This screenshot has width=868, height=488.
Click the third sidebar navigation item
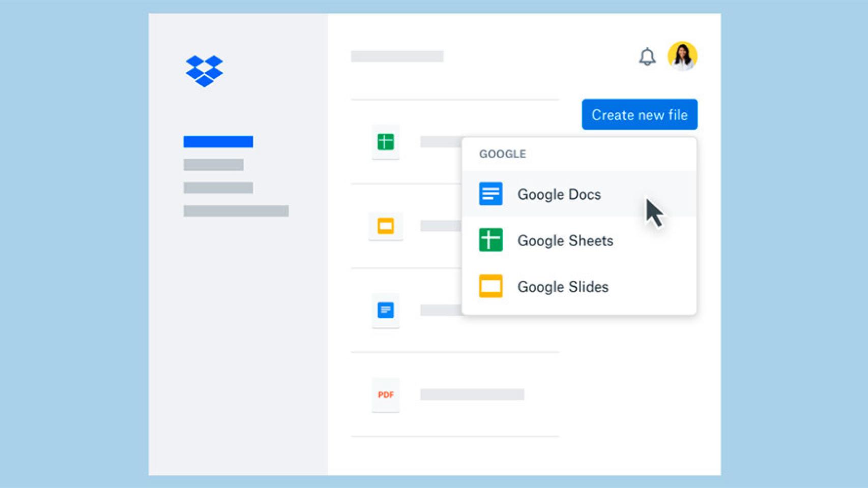[x=218, y=188]
